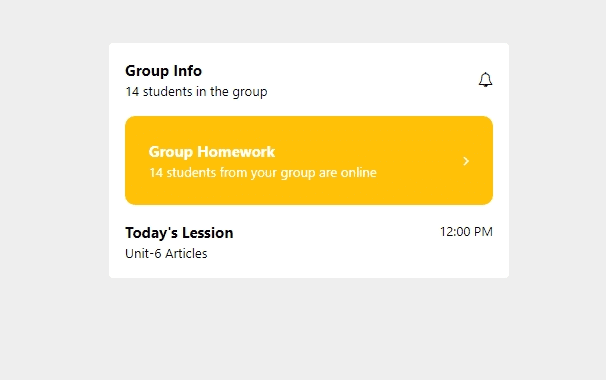Screen dimensions: 606x380
Task: Click the 'Unit-6 Articles' lesson name
Action: [x=166, y=254]
